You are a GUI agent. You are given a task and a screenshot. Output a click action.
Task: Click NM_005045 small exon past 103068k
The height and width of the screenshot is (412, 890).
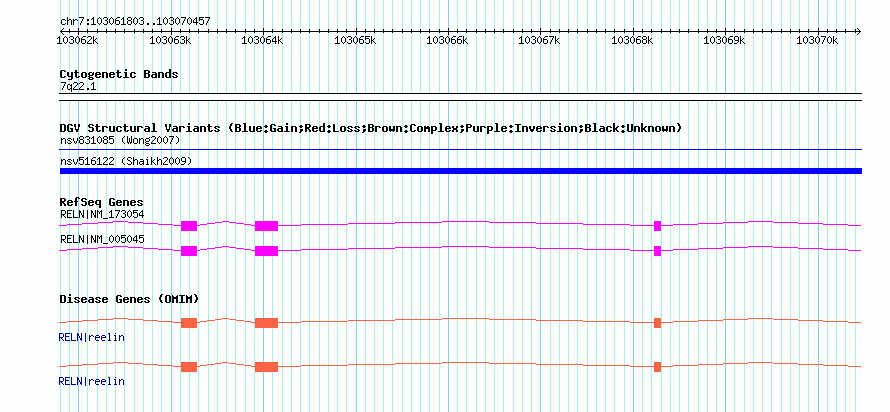coord(657,251)
